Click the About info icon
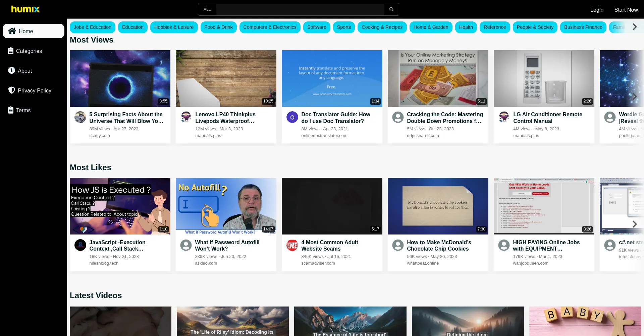 point(11,70)
